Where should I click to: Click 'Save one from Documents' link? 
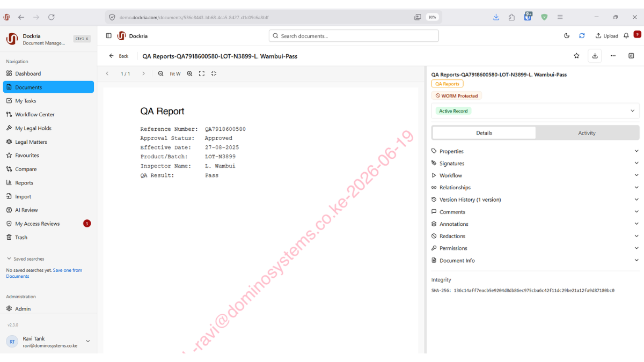[44, 273]
